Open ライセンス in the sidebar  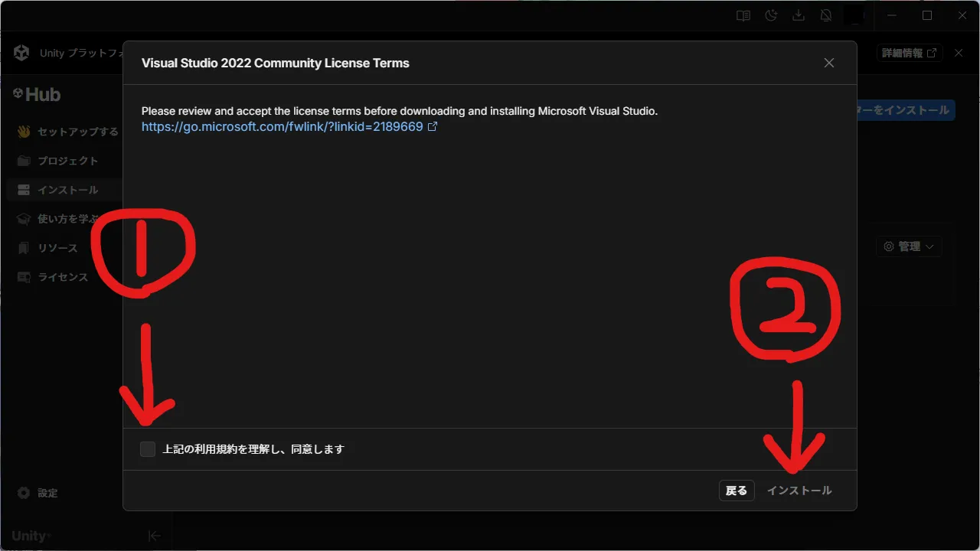pyautogui.click(x=63, y=277)
